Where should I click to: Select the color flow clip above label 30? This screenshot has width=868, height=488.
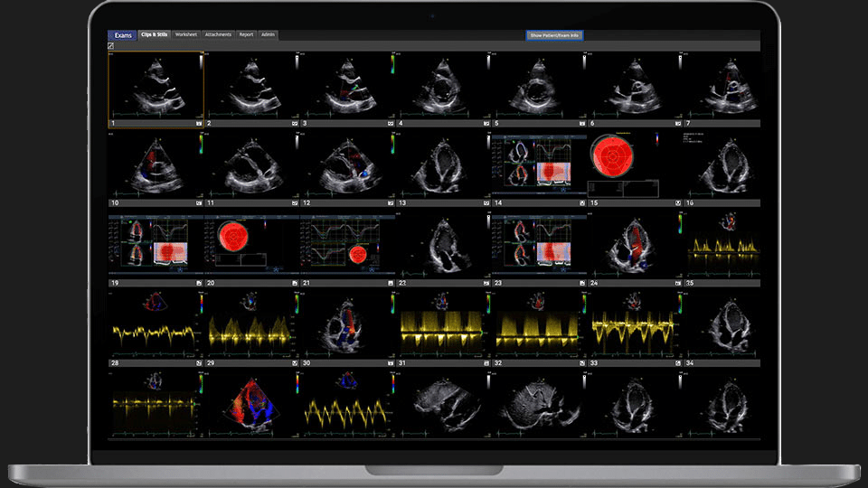pyautogui.click(x=347, y=325)
